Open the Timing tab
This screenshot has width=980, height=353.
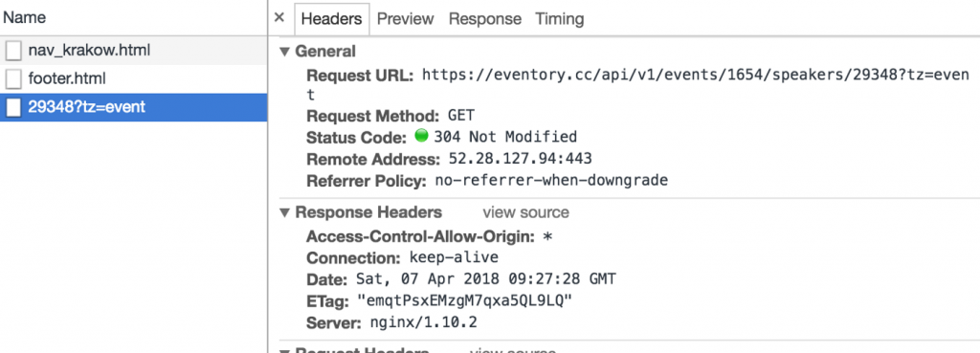pyautogui.click(x=559, y=19)
